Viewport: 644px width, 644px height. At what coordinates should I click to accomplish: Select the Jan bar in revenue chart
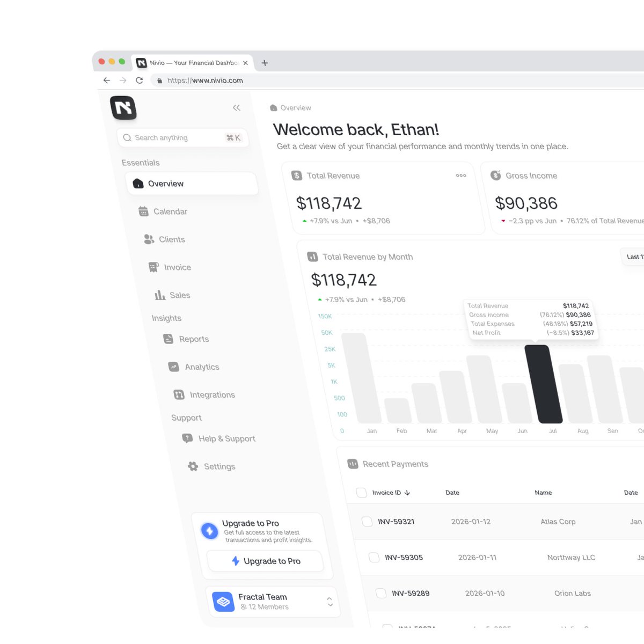coord(361,378)
